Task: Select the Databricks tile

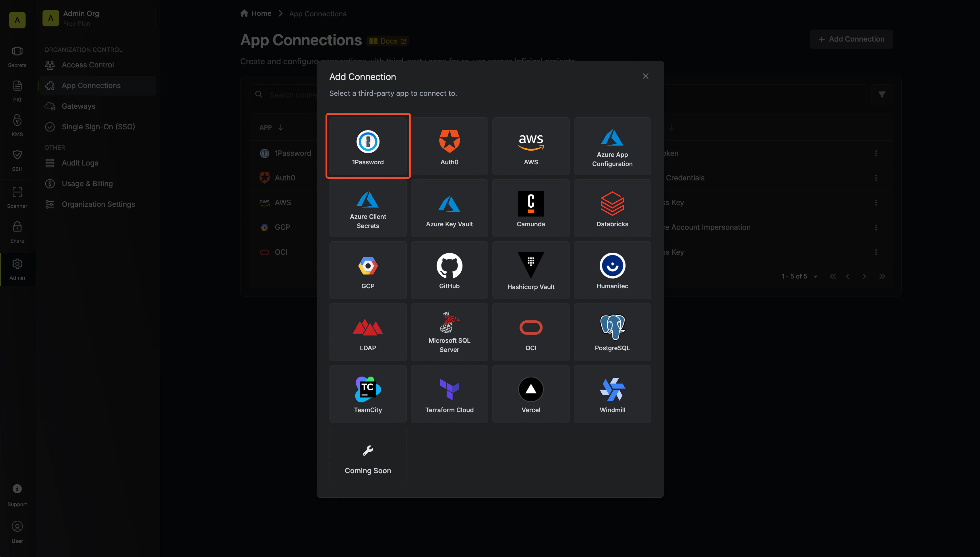Action: (x=612, y=208)
